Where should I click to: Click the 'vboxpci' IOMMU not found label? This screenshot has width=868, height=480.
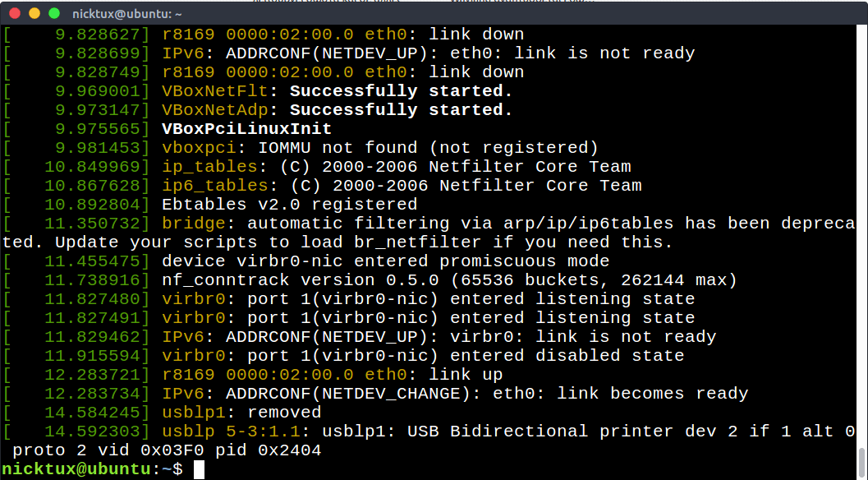click(x=199, y=148)
